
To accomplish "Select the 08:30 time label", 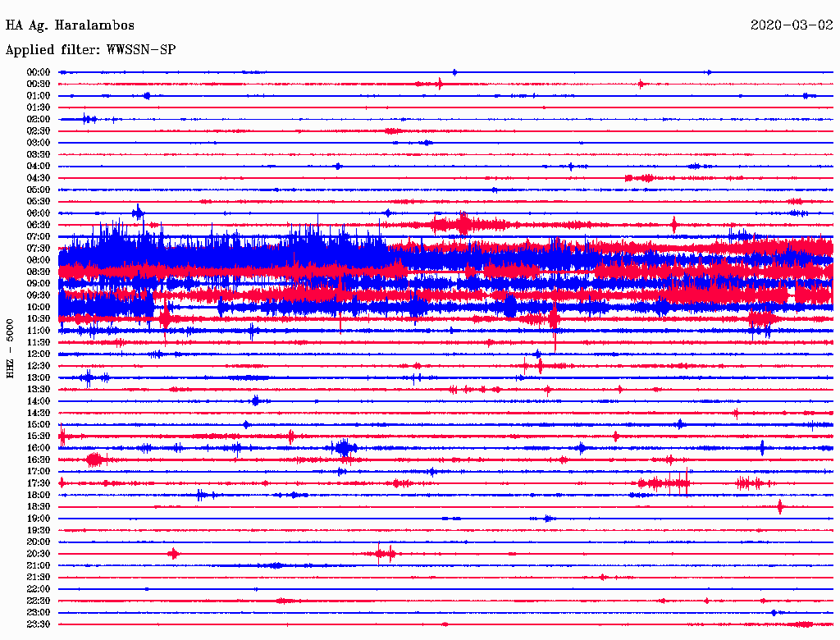I will [39, 272].
